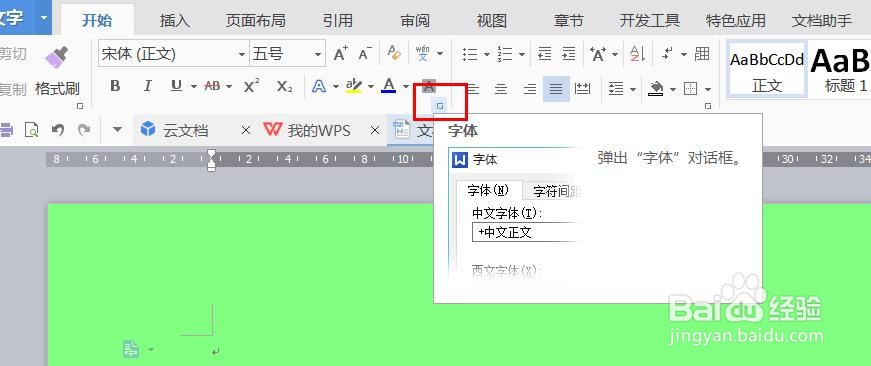Redo the last action
This screenshot has height=366, width=871.
click(x=83, y=130)
